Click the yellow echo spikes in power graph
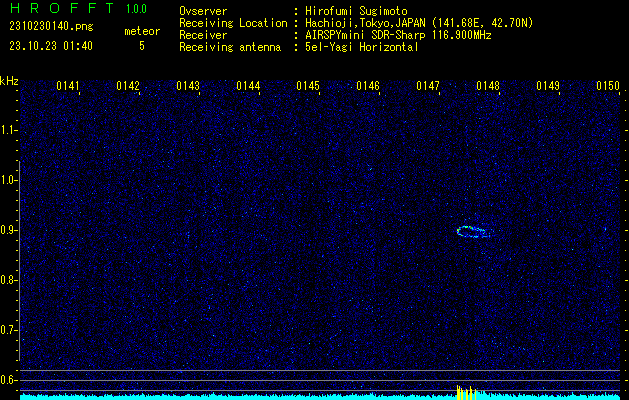 tap(467, 392)
